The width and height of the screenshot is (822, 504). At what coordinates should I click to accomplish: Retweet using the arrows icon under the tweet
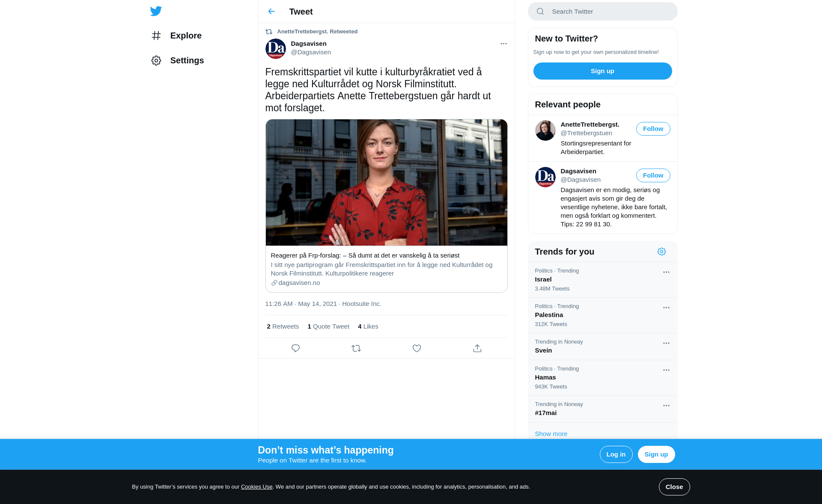(x=356, y=348)
